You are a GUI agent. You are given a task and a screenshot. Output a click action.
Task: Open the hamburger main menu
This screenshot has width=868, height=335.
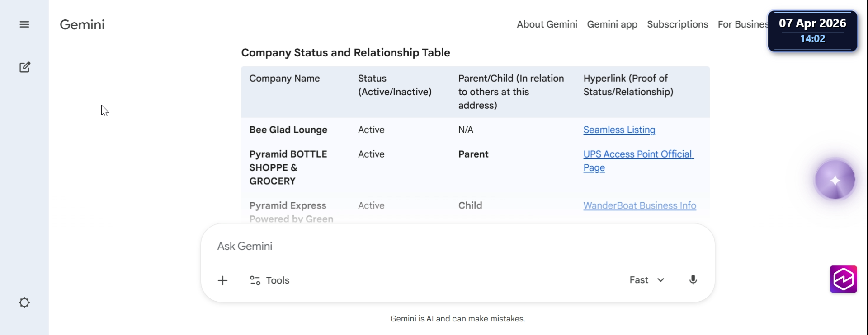point(24,24)
